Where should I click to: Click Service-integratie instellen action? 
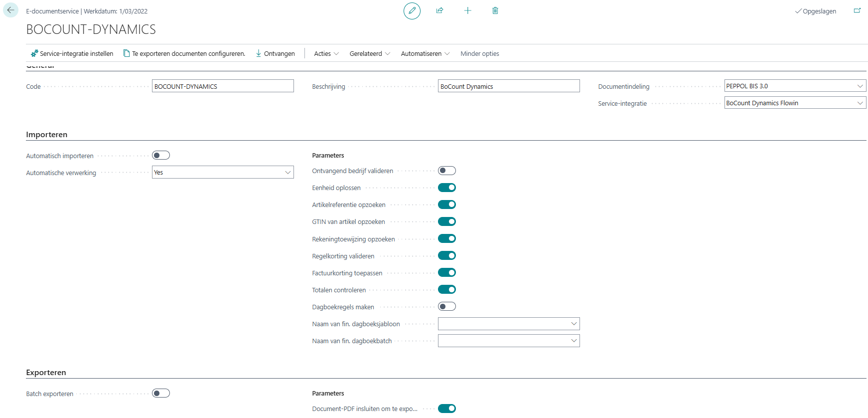tap(72, 53)
